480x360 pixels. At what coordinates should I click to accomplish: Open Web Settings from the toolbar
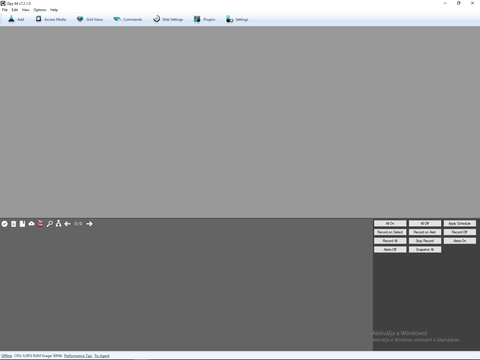click(x=168, y=19)
